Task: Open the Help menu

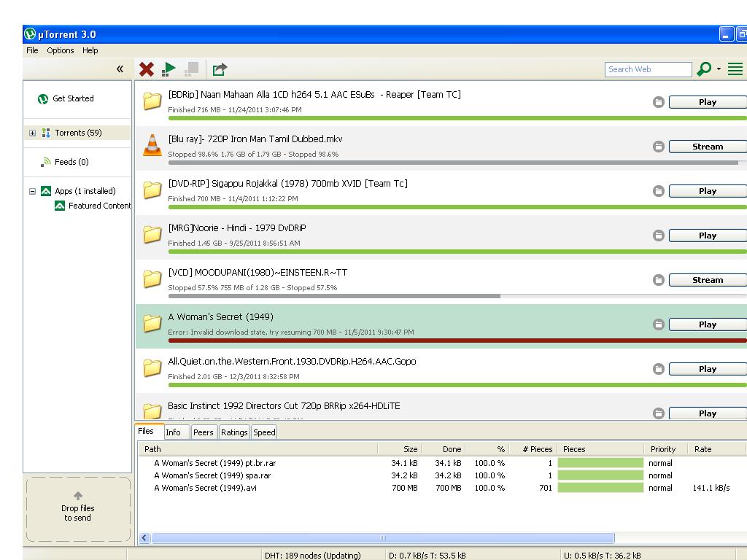Action: coord(90,50)
